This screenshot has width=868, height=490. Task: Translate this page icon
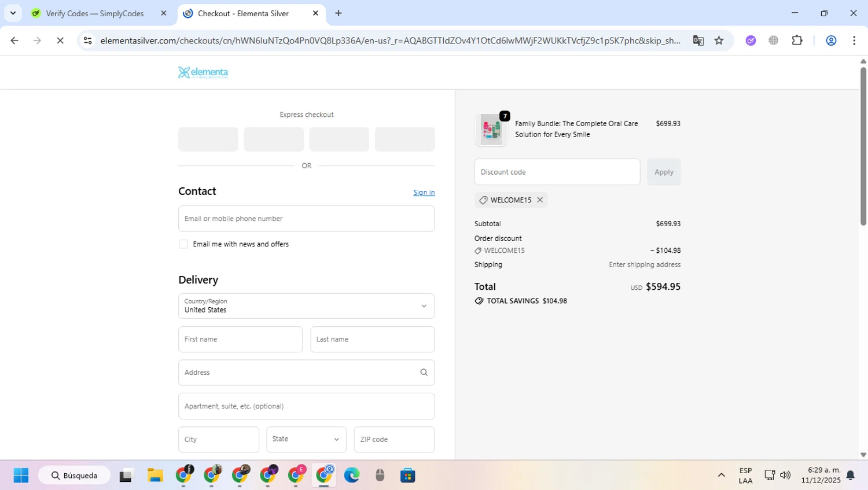[x=698, y=40]
